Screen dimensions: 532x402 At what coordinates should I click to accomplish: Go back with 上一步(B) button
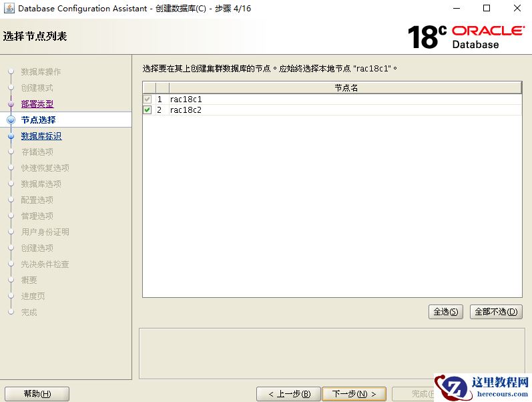click(x=288, y=394)
